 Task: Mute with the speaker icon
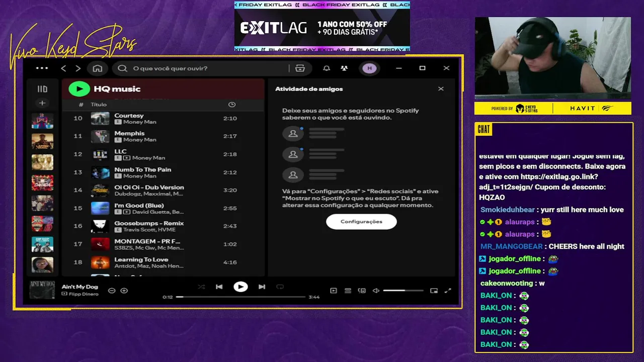tap(376, 291)
